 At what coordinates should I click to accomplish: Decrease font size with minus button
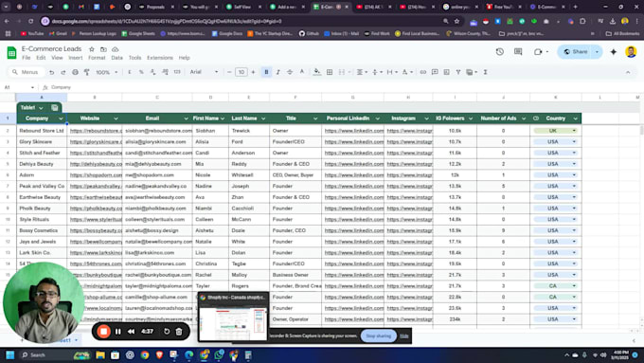click(229, 72)
